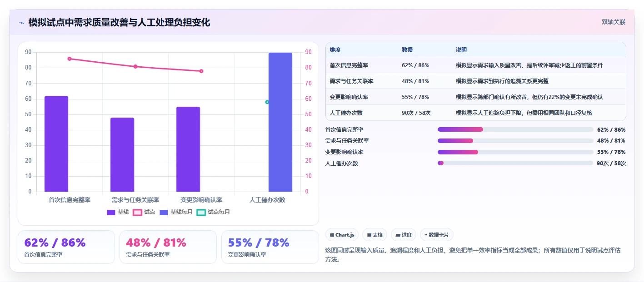This screenshot has height=282, width=644.
Task: Select the 进度 chip
Action: pyautogui.click(x=404, y=235)
